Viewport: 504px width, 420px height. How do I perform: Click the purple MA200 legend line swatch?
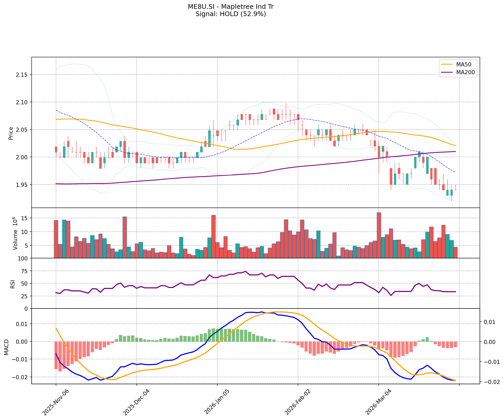tap(447, 72)
